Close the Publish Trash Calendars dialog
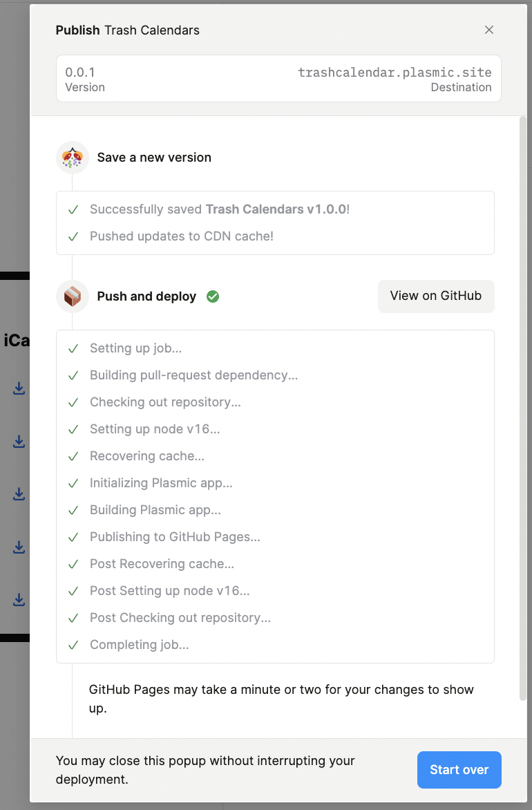This screenshot has height=810, width=532. pos(488,30)
